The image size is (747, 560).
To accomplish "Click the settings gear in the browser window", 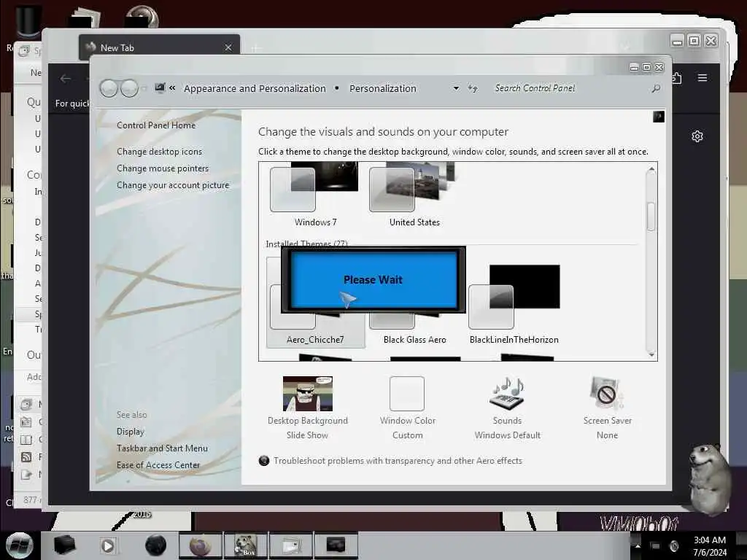I will 697,136.
